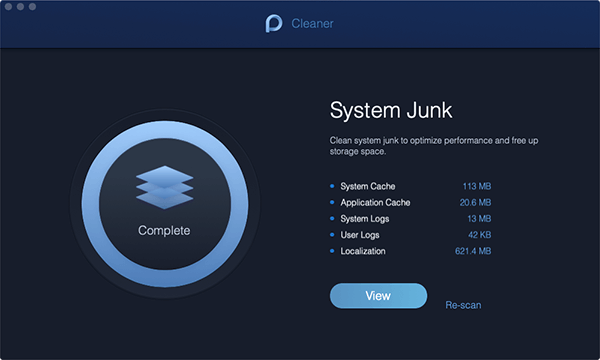600x360 pixels.
Task: Click the 42 KB size value
Action: pos(479,235)
